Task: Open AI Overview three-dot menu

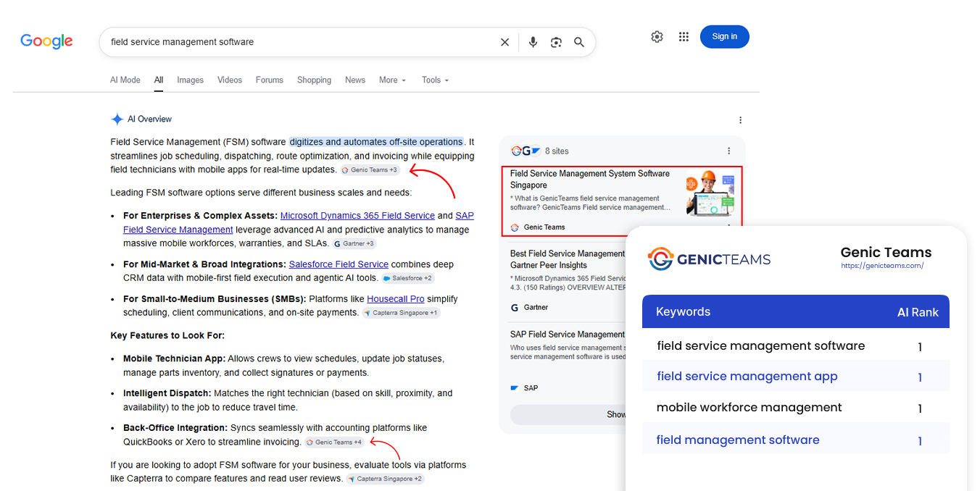Action: coord(740,120)
